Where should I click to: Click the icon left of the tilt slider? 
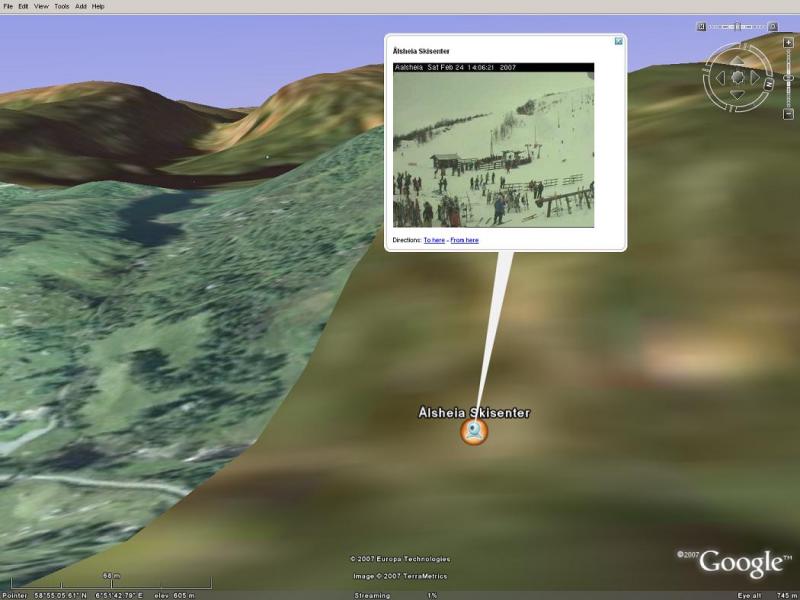pos(701,26)
